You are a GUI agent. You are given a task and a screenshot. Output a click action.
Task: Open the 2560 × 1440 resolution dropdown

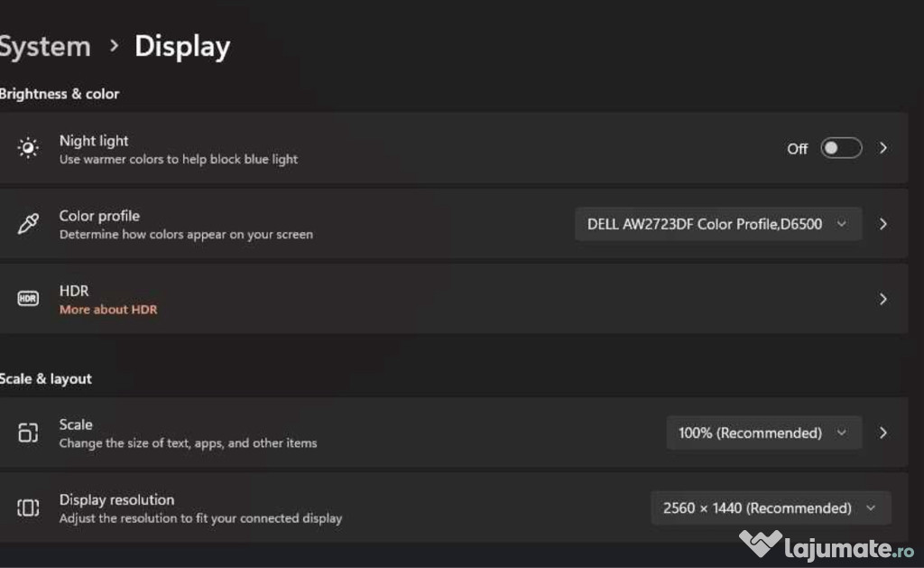click(x=771, y=507)
